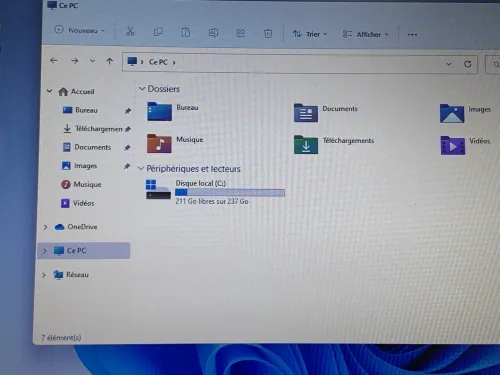Open the Nouveau dropdown menu
500x375 pixels.
tap(80, 30)
